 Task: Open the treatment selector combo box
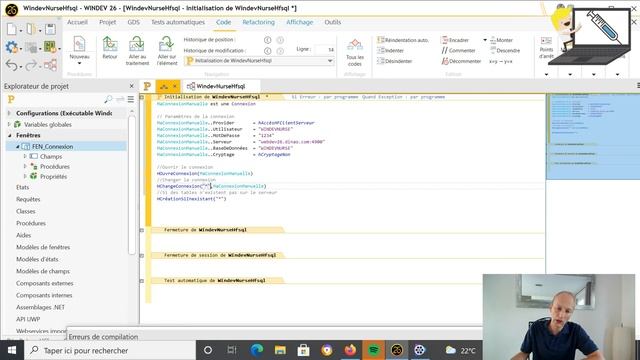[x=259, y=61]
